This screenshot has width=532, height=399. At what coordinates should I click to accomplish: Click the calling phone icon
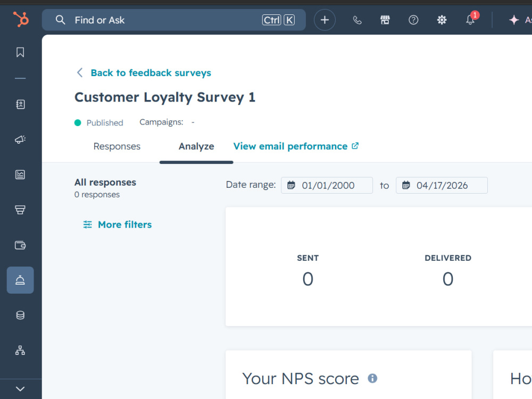tap(357, 20)
